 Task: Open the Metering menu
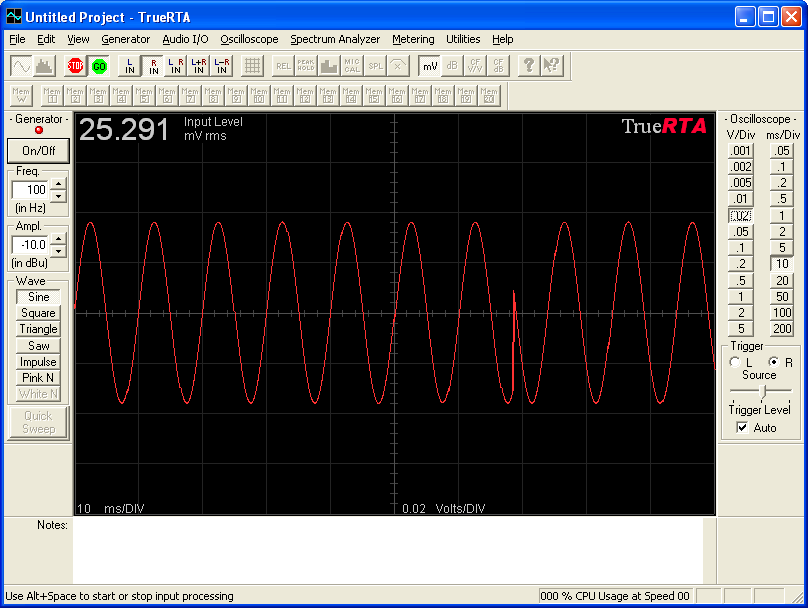click(413, 39)
